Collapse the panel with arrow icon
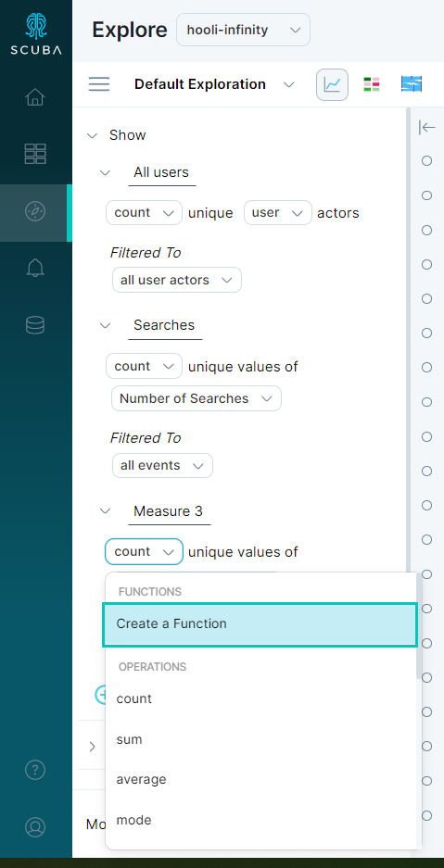Image resolution: width=444 pixels, height=868 pixels. point(426,127)
